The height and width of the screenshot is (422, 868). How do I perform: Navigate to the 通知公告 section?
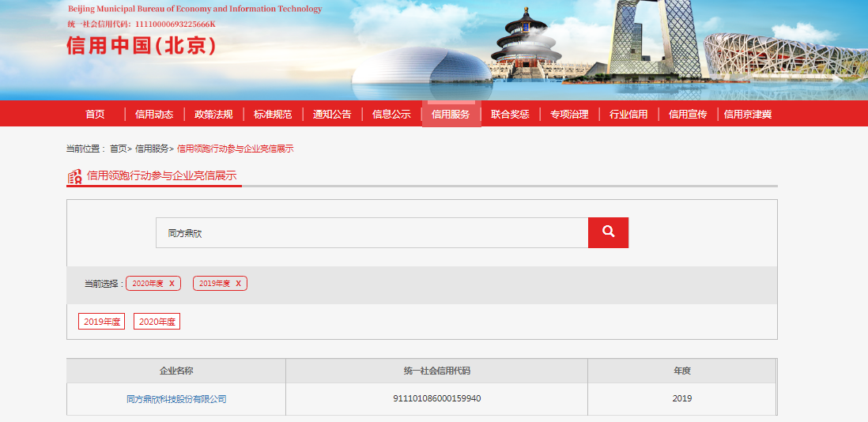coord(332,114)
